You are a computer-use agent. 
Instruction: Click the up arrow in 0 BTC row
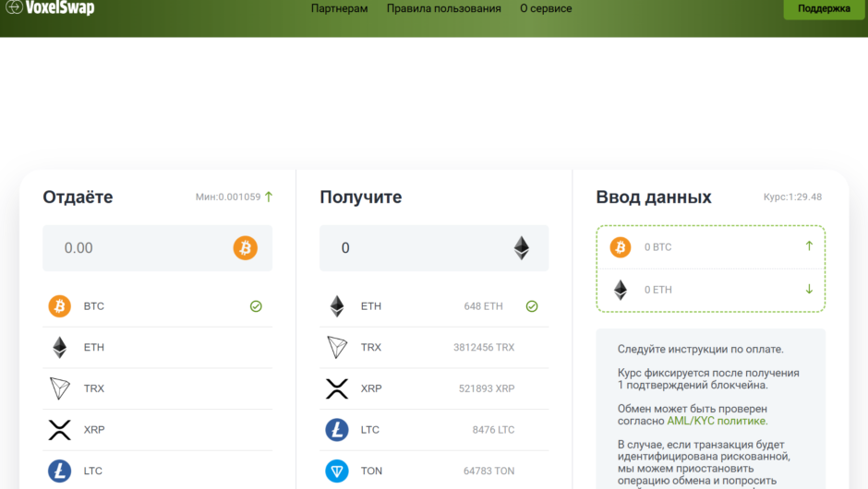[809, 246]
